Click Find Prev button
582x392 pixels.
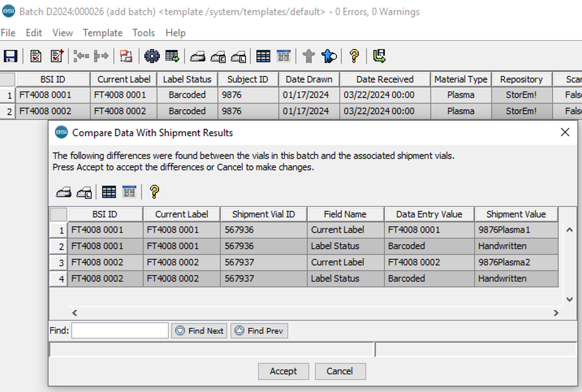[259, 331]
